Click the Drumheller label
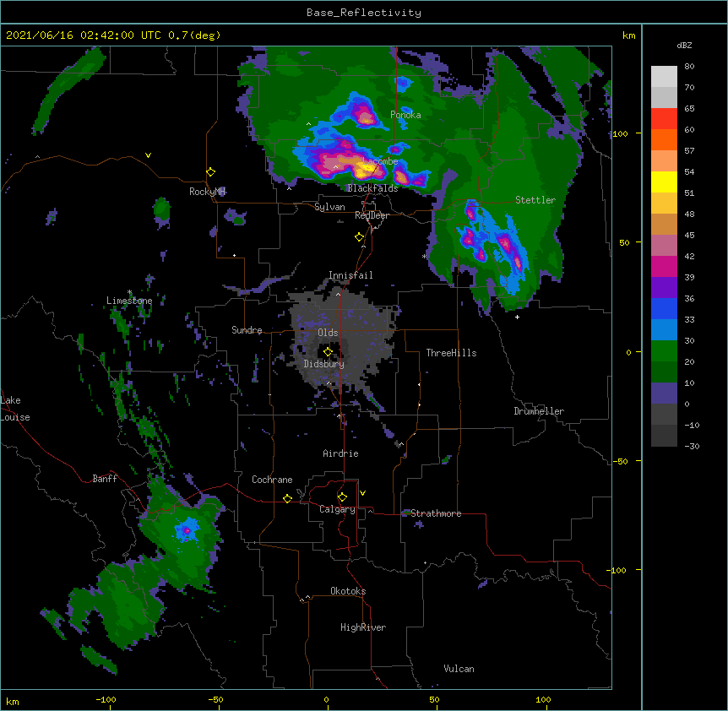Image resolution: width=728 pixels, height=711 pixels. coord(539,411)
